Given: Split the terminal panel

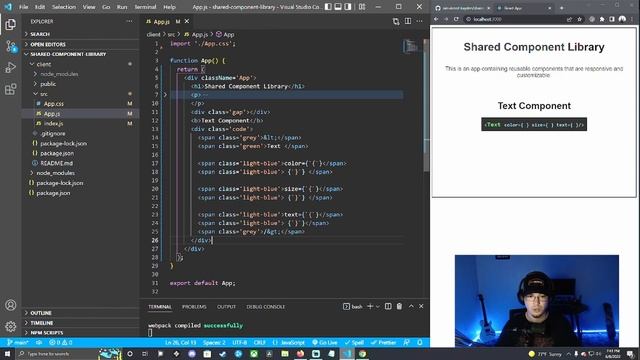Looking at the screenshot, I should [x=388, y=307].
